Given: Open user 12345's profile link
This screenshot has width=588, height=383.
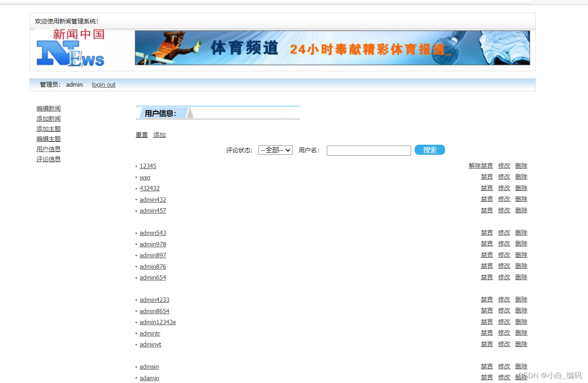Looking at the screenshot, I should [x=148, y=166].
